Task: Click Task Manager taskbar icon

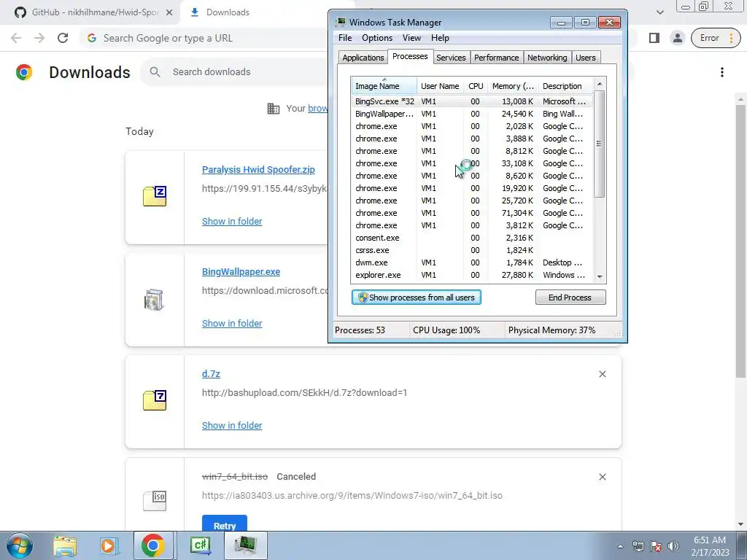Action: pos(246,545)
